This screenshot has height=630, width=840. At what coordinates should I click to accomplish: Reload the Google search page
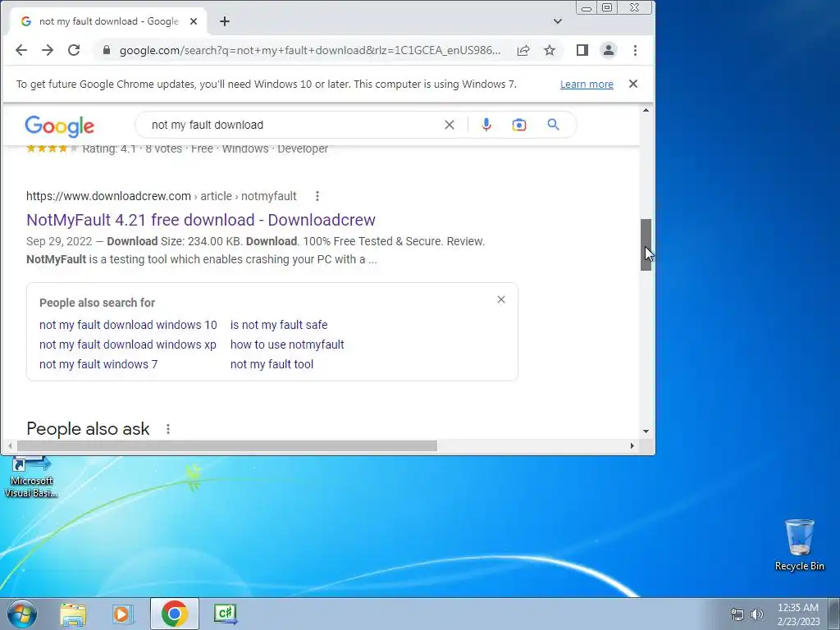click(74, 50)
